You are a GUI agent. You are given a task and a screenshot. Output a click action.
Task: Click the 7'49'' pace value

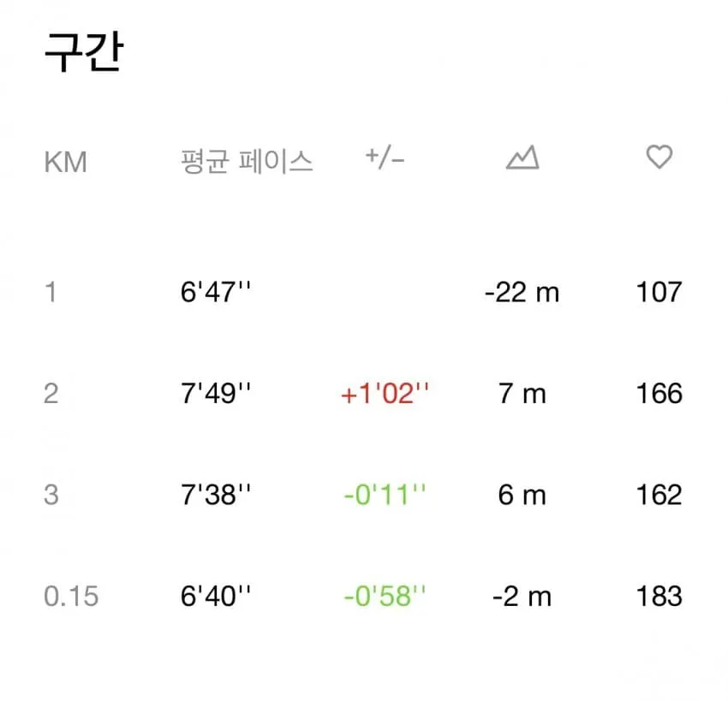[216, 394]
